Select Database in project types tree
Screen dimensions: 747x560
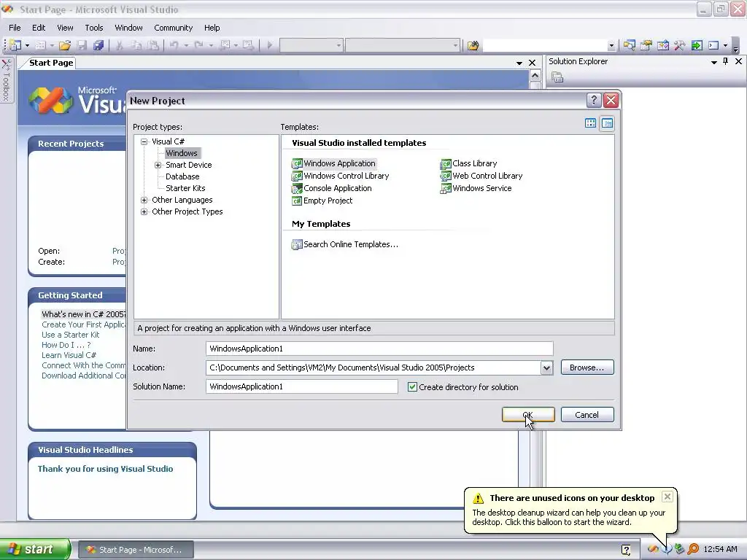pos(182,176)
